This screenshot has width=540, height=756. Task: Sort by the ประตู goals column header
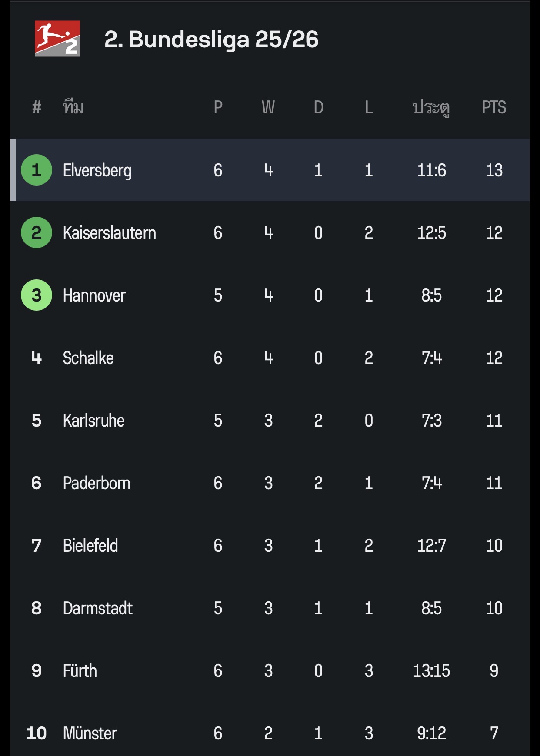[431, 107]
